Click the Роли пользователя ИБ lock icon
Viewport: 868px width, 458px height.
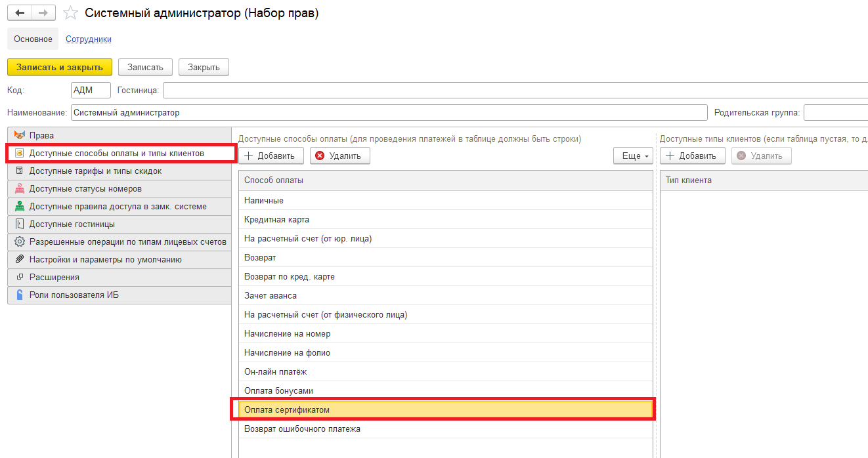[19, 295]
